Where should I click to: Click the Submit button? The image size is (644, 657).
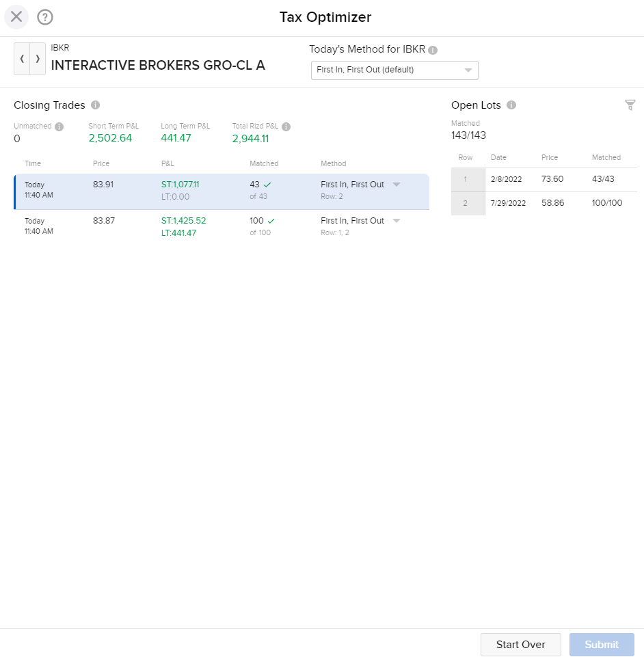[x=601, y=644]
